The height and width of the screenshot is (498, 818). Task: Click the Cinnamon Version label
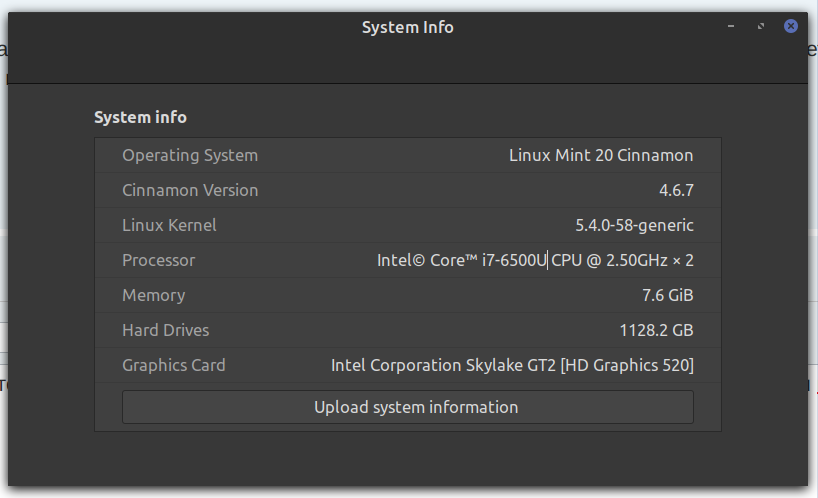189,190
